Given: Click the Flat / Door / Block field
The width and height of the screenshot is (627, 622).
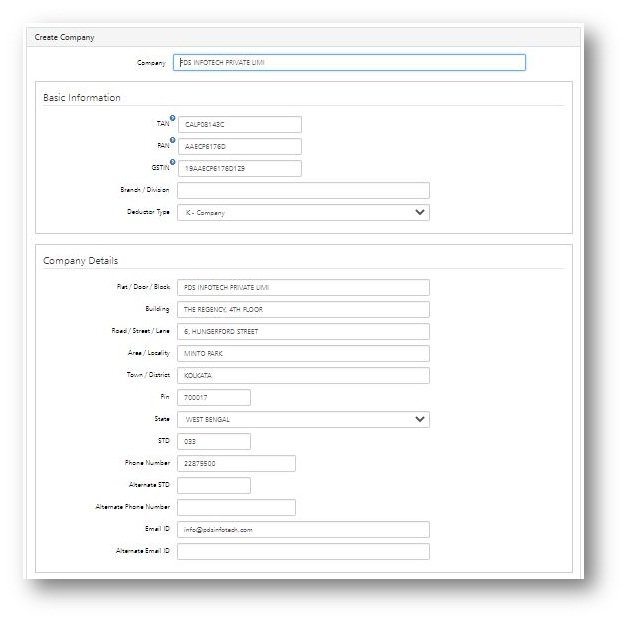Looking at the screenshot, I should pos(303,287).
